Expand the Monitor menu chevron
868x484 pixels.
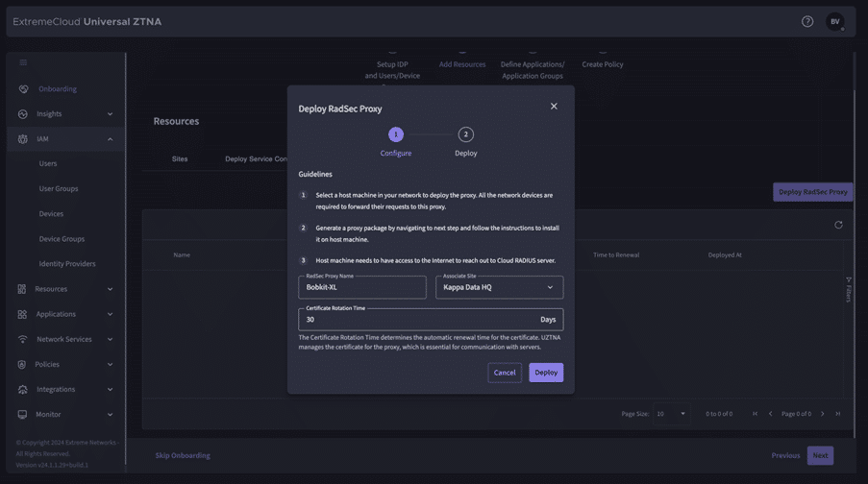[x=110, y=414]
